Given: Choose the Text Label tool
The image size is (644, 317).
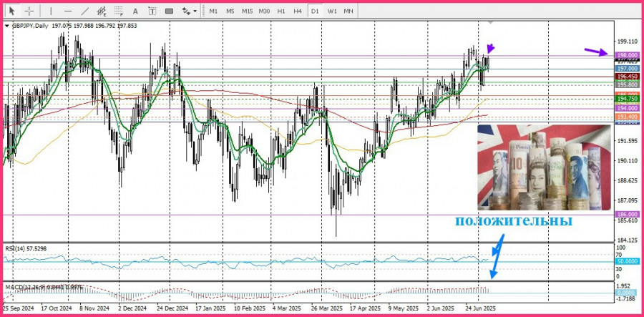Looking at the screenshot, I should tap(152, 11).
